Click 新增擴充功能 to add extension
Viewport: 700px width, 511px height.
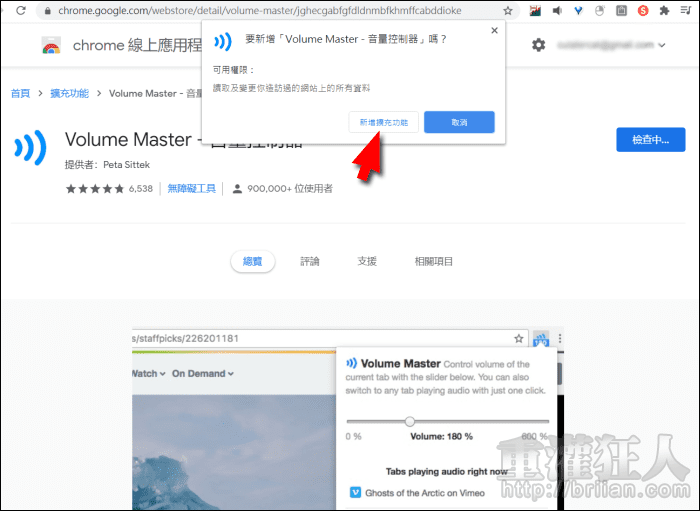pos(383,122)
